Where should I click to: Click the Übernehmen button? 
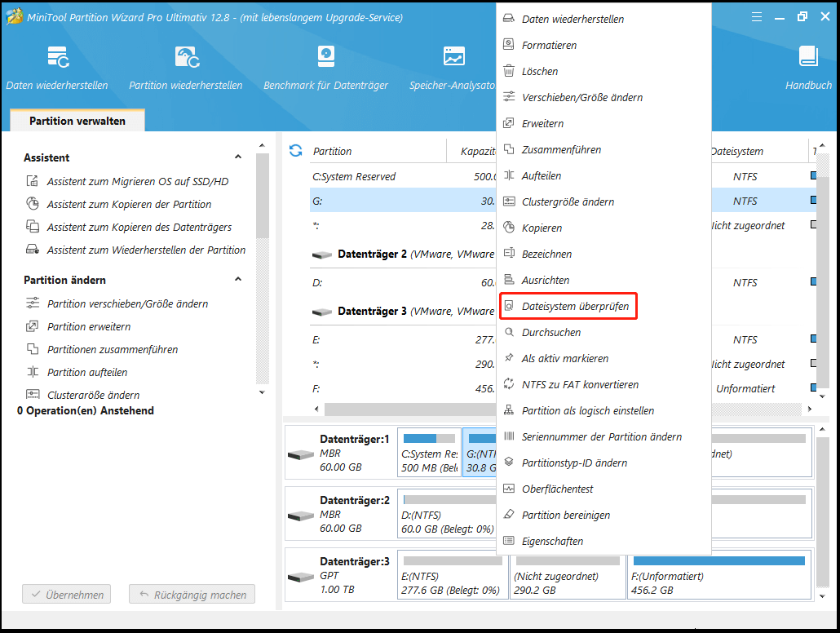tap(66, 595)
